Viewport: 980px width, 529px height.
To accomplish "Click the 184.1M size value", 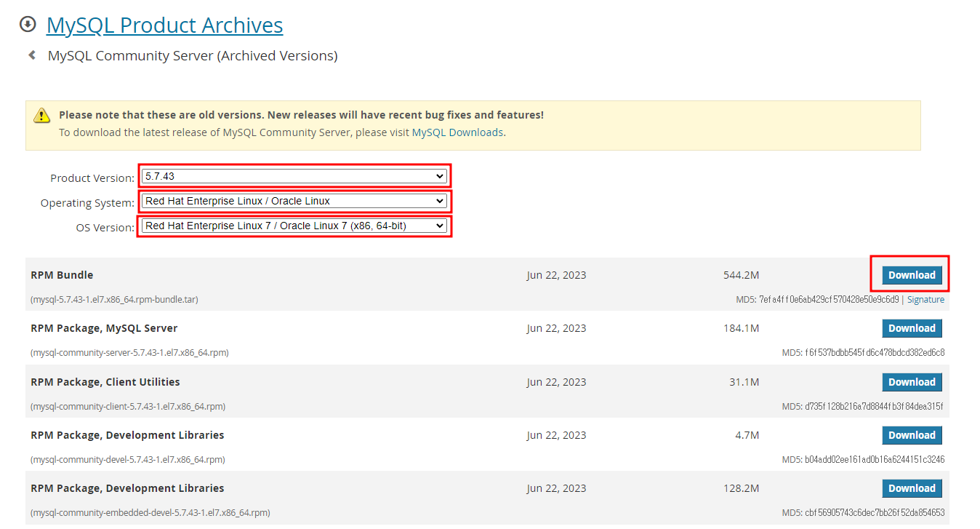I will pos(741,328).
